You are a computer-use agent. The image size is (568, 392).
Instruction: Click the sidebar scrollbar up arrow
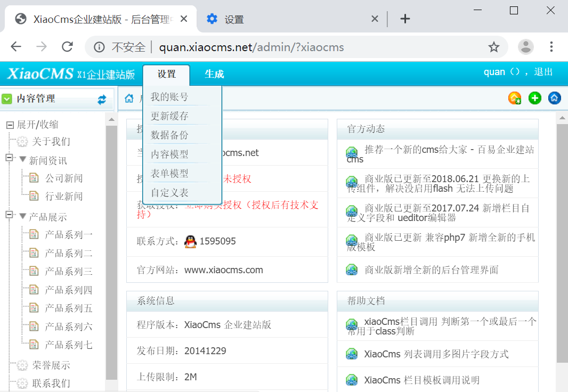click(111, 119)
